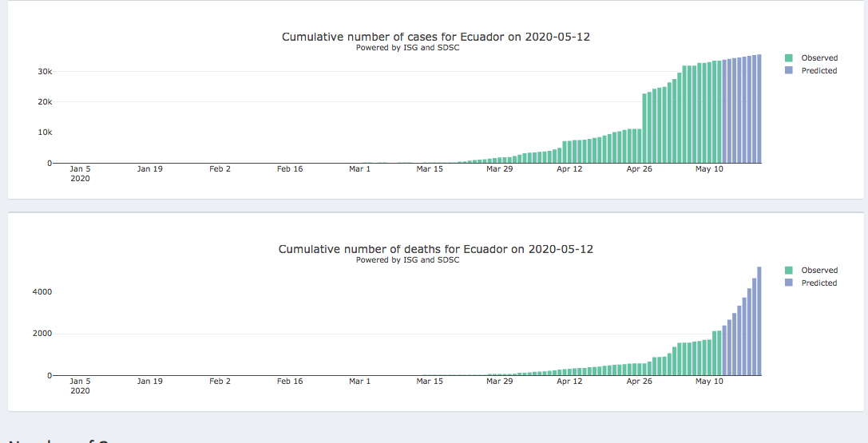The height and width of the screenshot is (443, 868).
Task: Click the Apr 26 tick on cases chart axis
Action: click(x=639, y=169)
